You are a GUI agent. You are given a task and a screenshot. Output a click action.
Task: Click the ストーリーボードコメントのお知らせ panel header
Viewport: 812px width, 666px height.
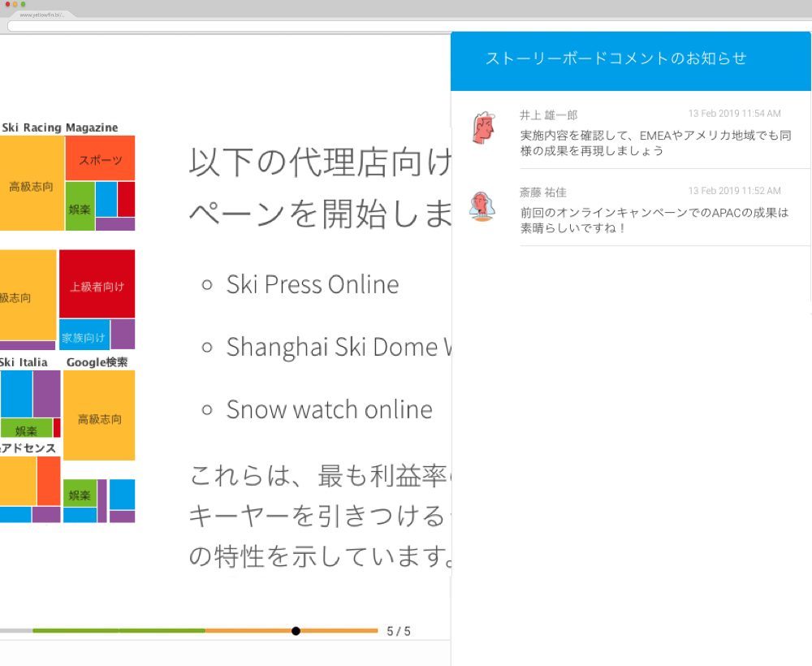point(615,58)
